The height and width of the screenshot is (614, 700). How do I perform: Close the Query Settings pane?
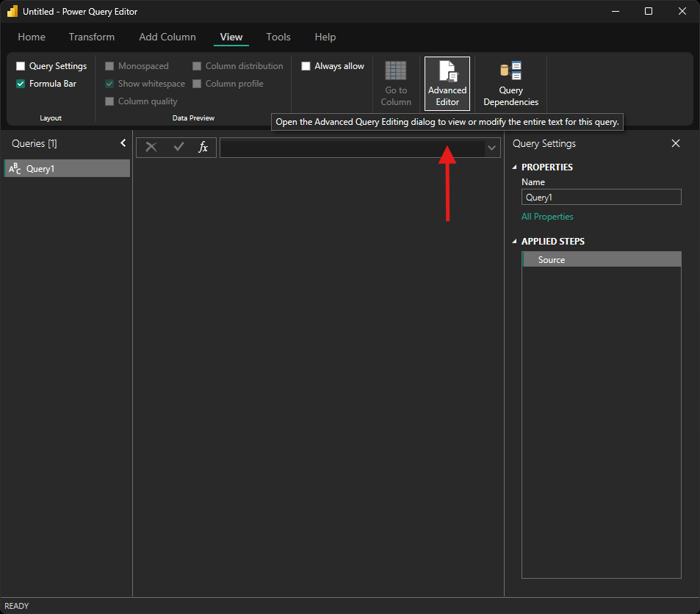tap(676, 144)
